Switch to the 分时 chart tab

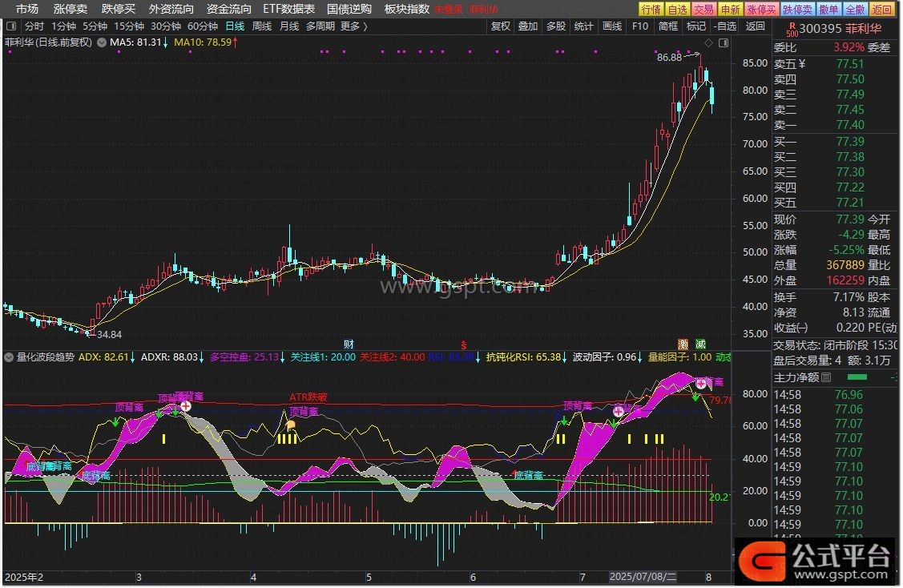tap(34, 26)
